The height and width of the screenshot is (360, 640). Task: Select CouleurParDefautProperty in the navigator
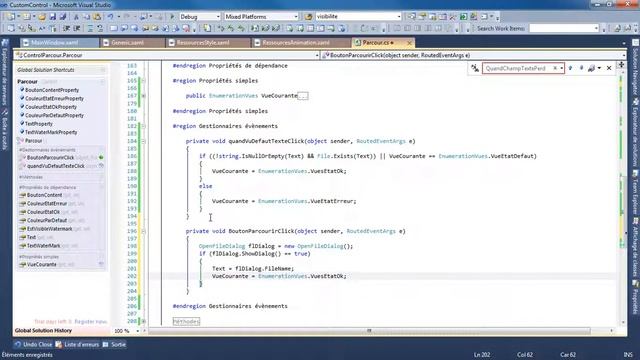(54, 116)
